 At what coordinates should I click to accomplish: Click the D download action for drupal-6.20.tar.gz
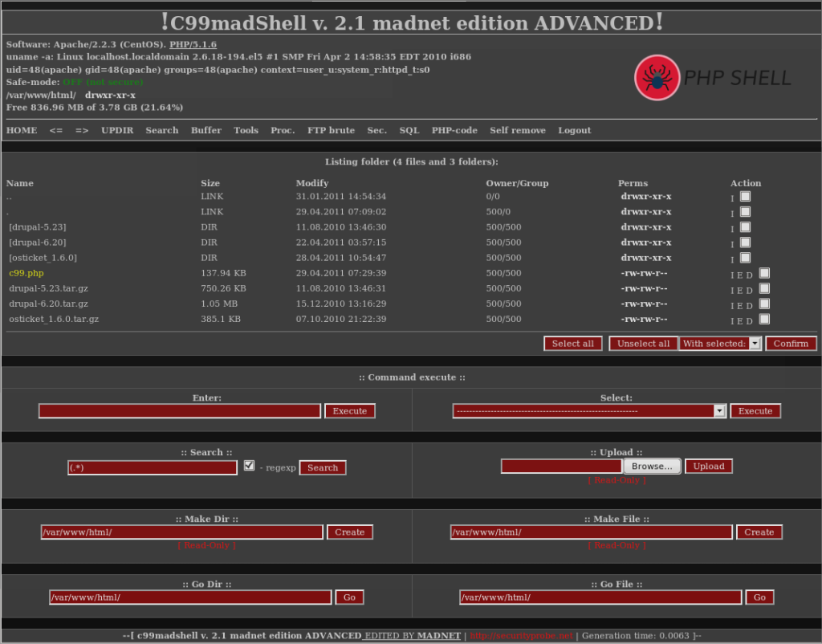(750, 306)
